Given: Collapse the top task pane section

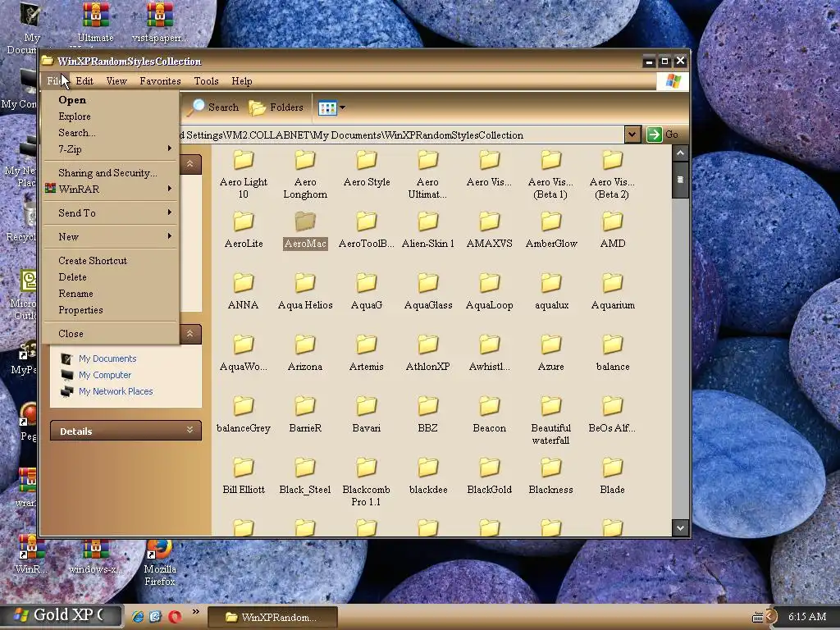Looking at the screenshot, I should 189,164.
